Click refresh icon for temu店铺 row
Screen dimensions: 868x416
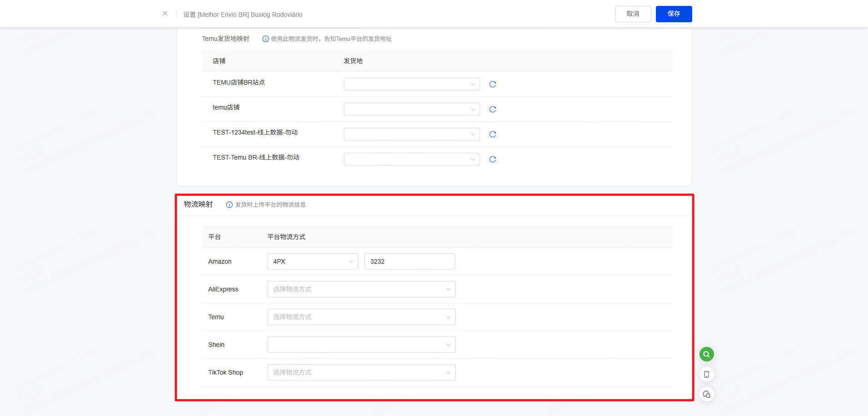(x=492, y=109)
